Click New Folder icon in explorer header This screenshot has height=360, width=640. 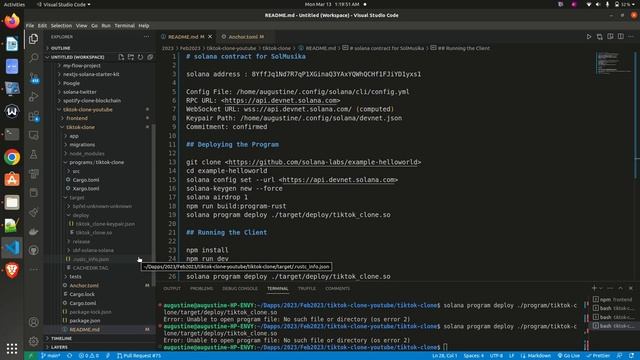pos(131,57)
